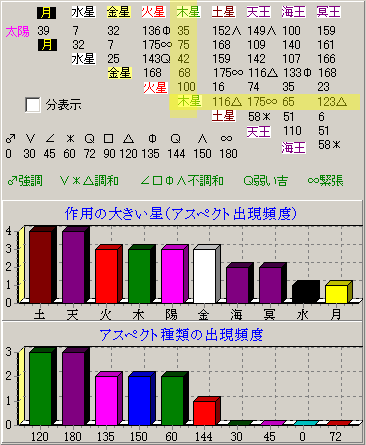The height and width of the screenshot is (445, 366).
Task: Enable the 分表示 checkbox
Action: pos(33,105)
